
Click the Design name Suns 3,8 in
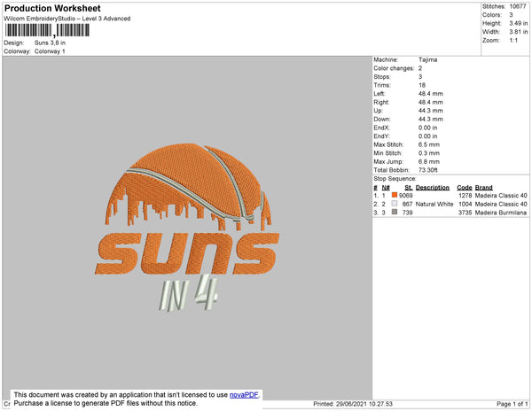[x=50, y=43]
